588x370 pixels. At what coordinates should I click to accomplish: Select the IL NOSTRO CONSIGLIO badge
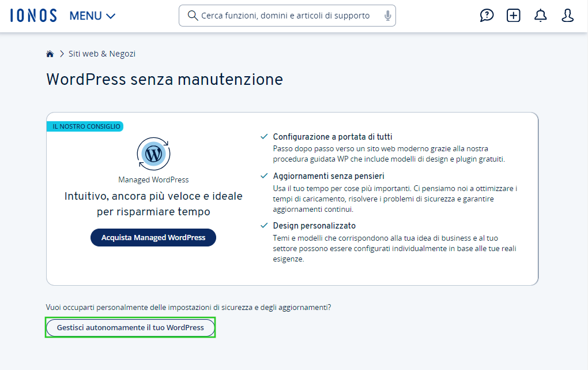85,126
